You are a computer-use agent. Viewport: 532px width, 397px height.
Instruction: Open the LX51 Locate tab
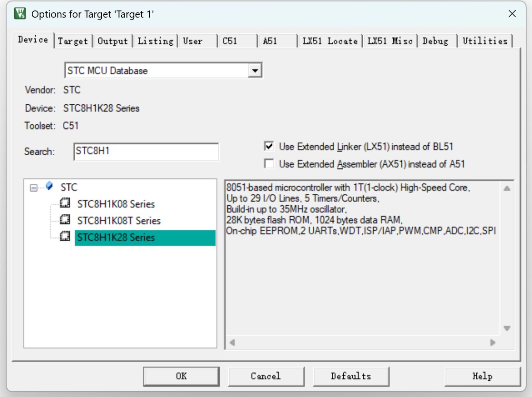coord(330,41)
